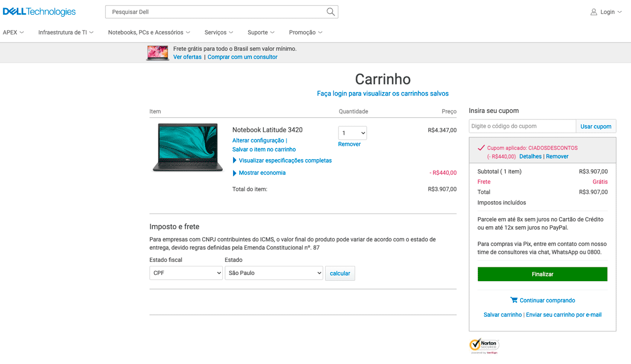This screenshot has height=364, width=631.
Task: Click the calcular button
Action: click(340, 273)
